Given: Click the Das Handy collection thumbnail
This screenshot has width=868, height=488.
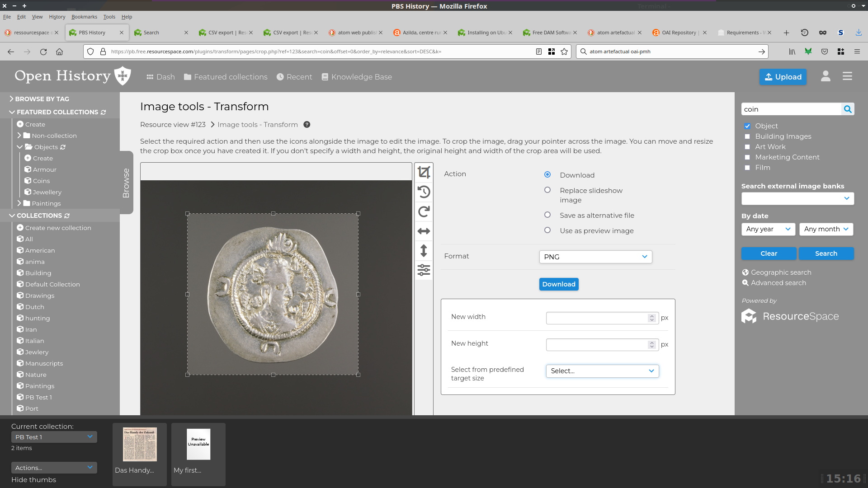Looking at the screenshot, I should pyautogui.click(x=140, y=445).
